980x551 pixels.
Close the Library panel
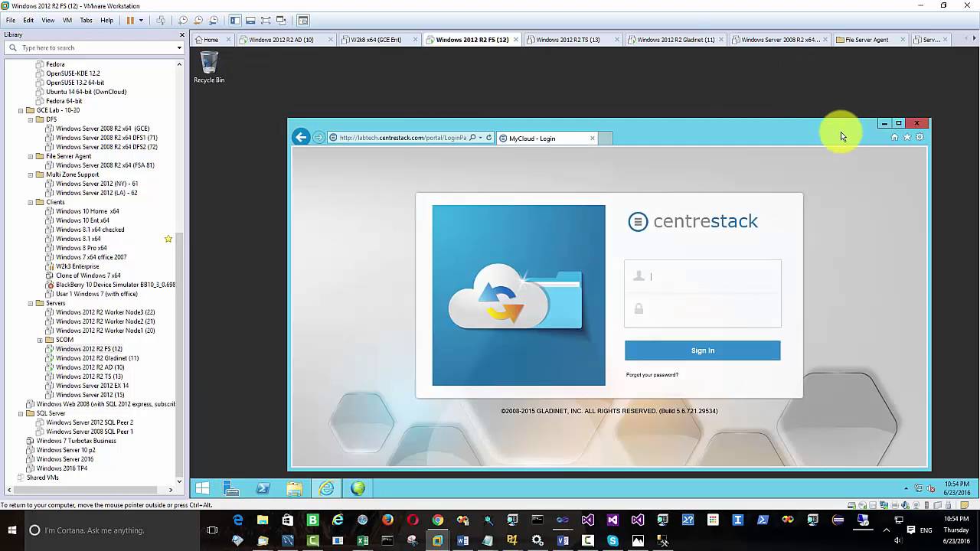182,34
